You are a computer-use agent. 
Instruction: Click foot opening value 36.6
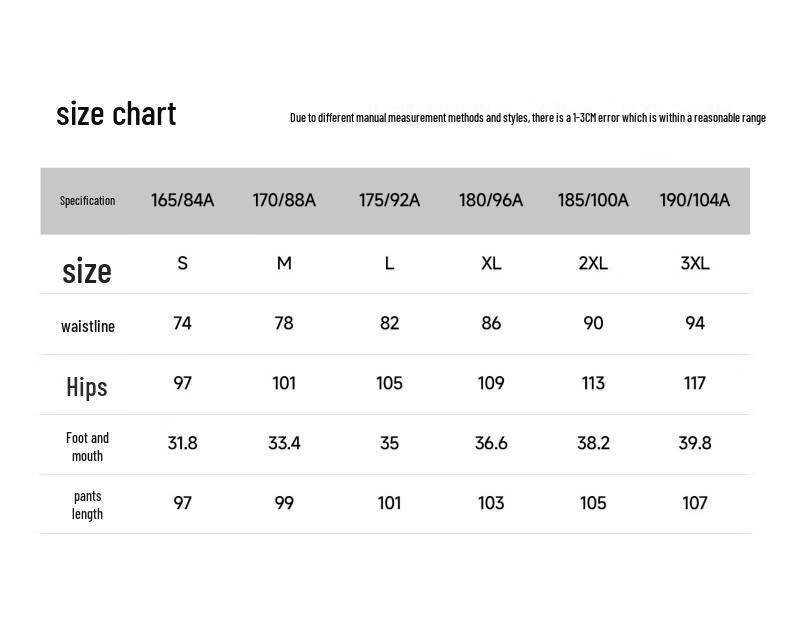[x=491, y=443]
